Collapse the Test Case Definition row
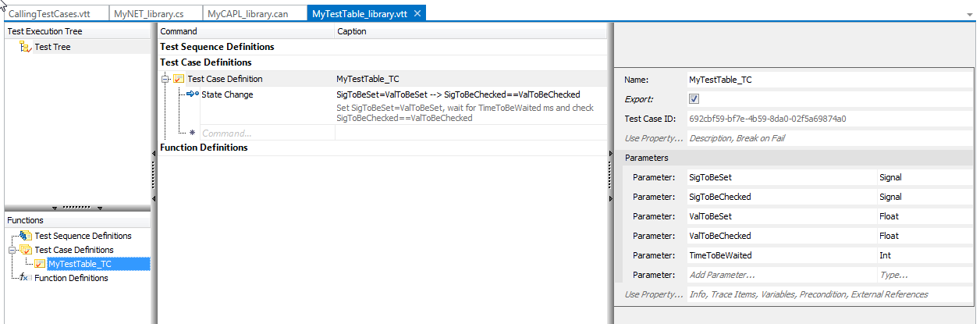 [165, 79]
